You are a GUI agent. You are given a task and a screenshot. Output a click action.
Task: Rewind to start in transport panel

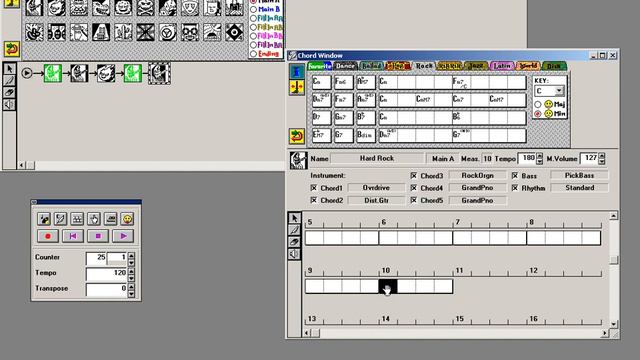[73, 236]
